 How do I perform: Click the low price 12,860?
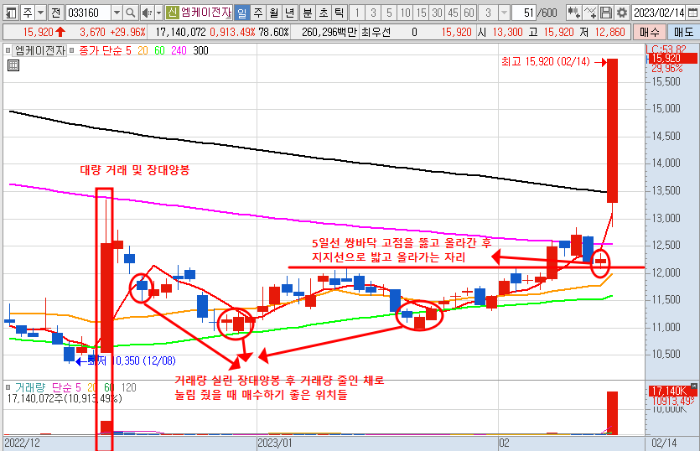610,32
